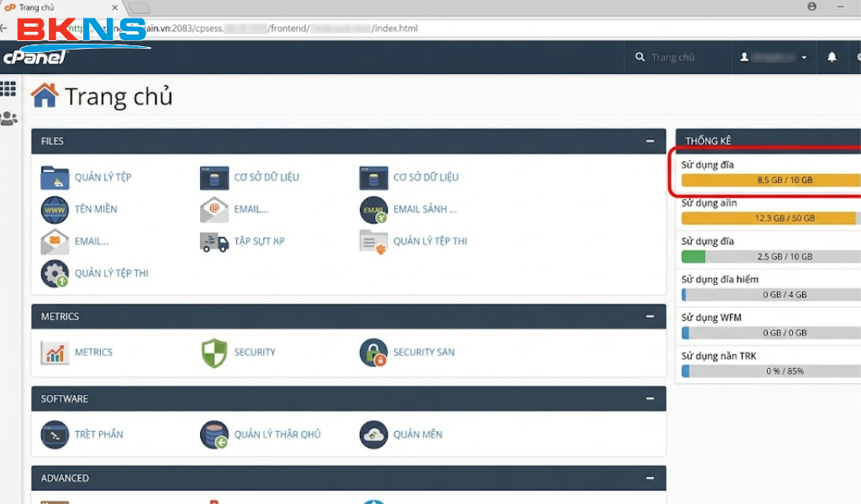Click the Security green shield icon
The image size is (861, 504).
click(x=214, y=353)
